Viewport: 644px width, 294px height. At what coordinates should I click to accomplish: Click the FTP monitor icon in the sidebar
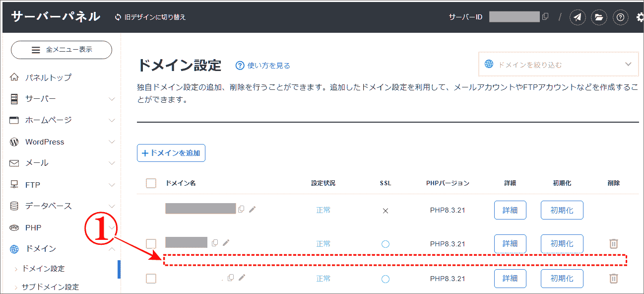(x=13, y=184)
